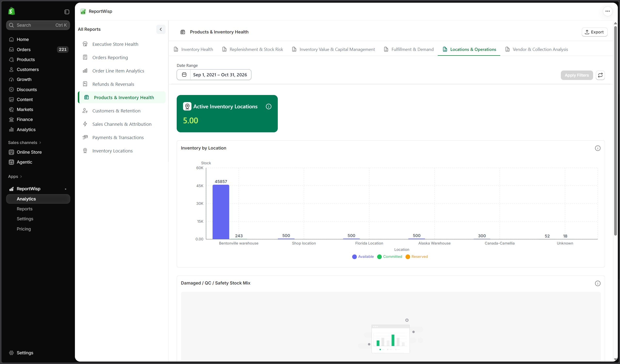Open Inventory Locations report
Viewport: 620px width, 364px height.
click(x=122, y=151)
